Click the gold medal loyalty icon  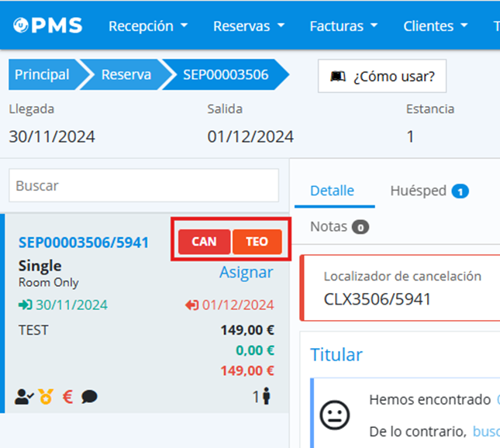click(x=47, y=397)
